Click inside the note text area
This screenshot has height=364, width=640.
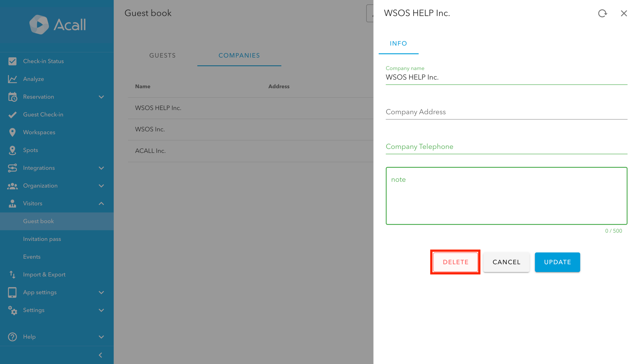(x=506, y=196)
